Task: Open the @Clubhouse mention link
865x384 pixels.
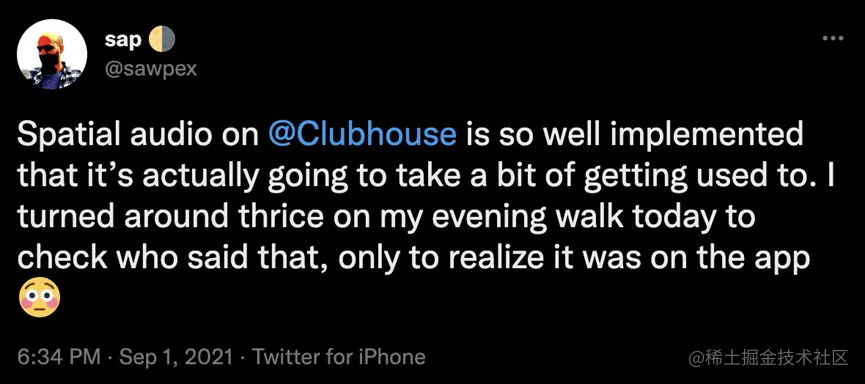Action: (x=362, y=135)
